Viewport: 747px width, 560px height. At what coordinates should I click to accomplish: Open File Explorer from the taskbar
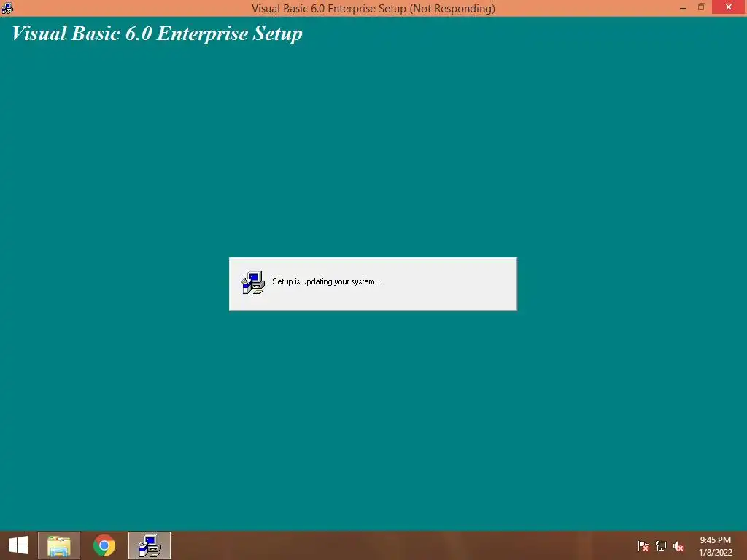(59, 545)
